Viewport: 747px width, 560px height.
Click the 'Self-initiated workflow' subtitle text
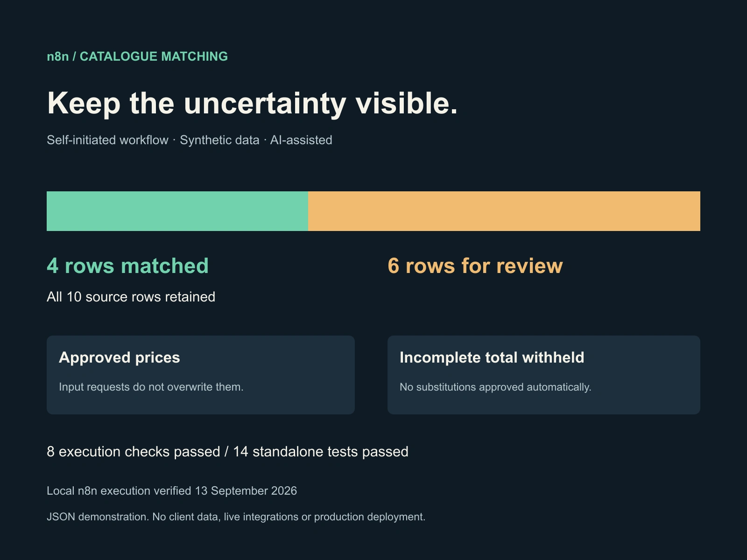(107, 140)
